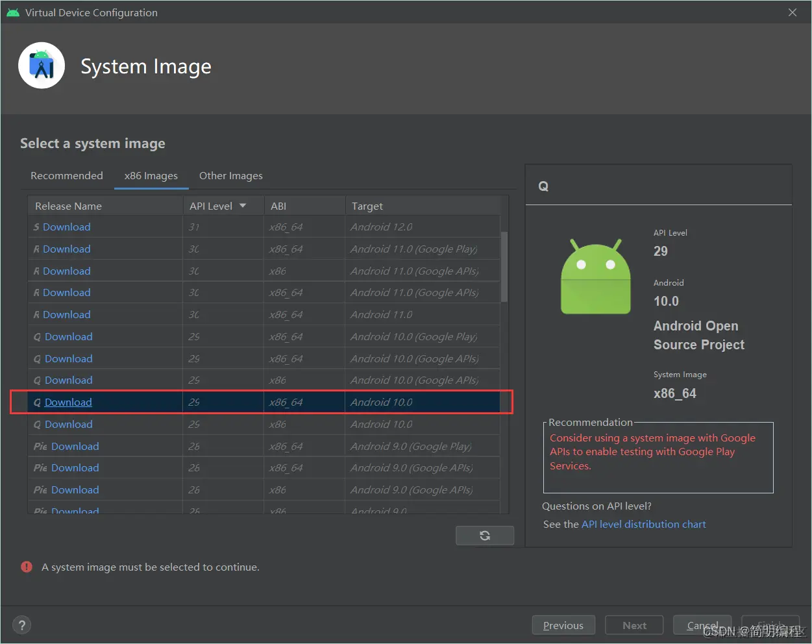Open the Other Images tab
Viewport: 812px width, 644px height.
click(x=231, y=176)
